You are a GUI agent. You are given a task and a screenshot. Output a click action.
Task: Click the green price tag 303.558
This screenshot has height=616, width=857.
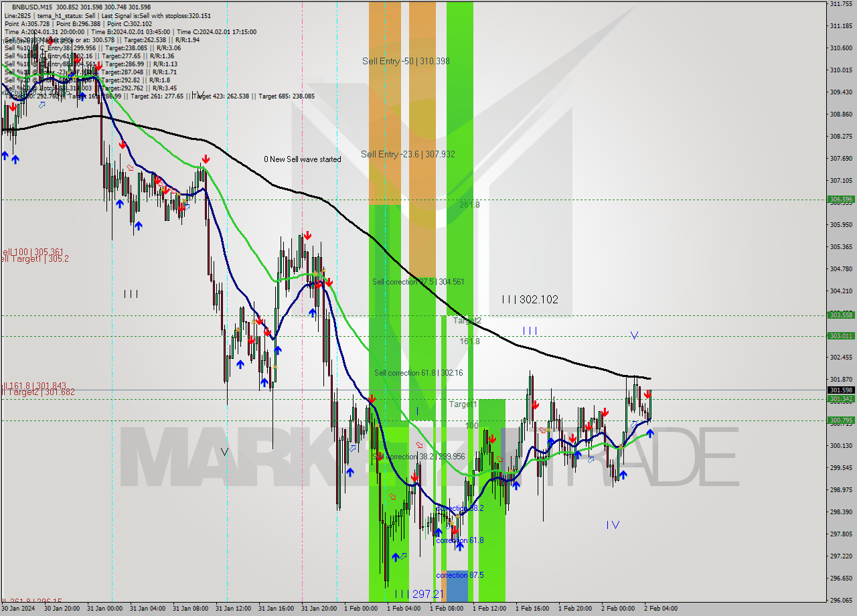tap(842, 315)
